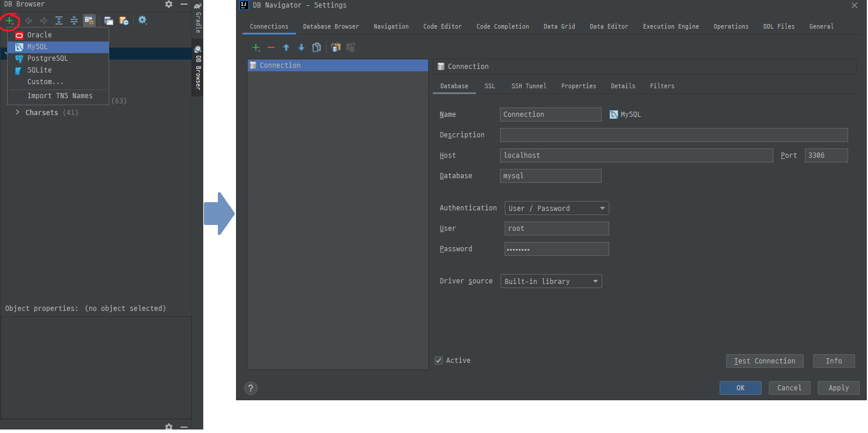Open the Operations settings tab
This screenshot has width=868, height=433.
pyautogui.click(x=731, y=26)
